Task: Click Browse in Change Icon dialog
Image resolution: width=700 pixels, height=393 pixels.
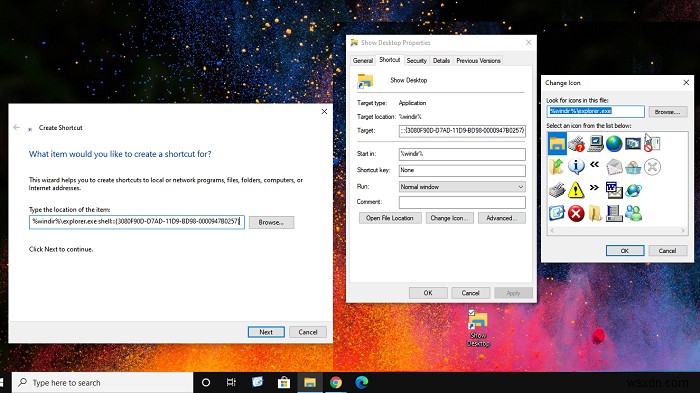Action: pyautogui.click(x=667, y=112)
